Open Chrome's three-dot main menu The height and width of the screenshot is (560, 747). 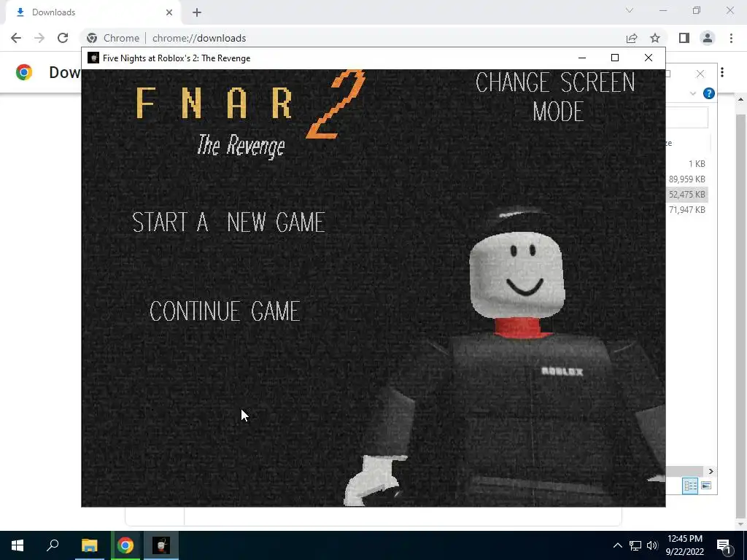click(731, 38)
